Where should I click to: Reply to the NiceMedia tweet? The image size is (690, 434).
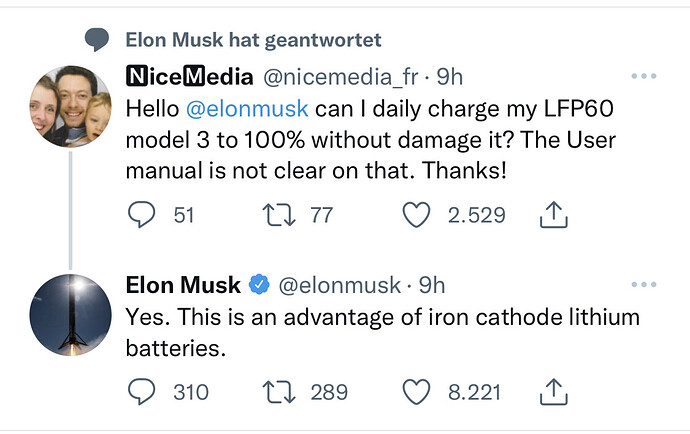[141, 214]
